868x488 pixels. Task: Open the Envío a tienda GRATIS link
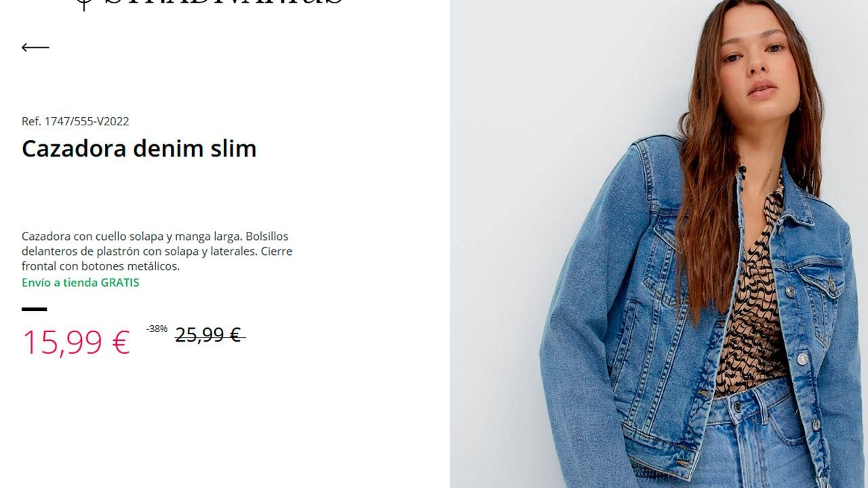[x=81, y=283]
